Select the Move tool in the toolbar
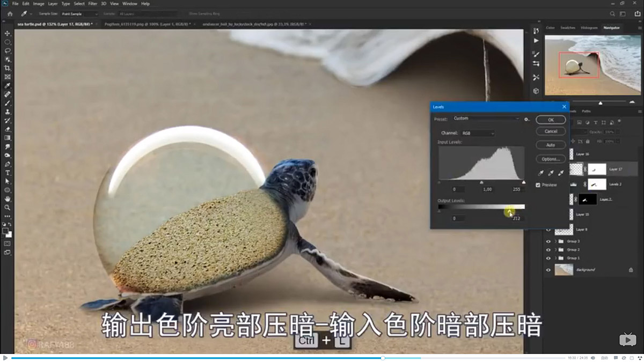This screenshot has width=644, height=362. [8, 33]
